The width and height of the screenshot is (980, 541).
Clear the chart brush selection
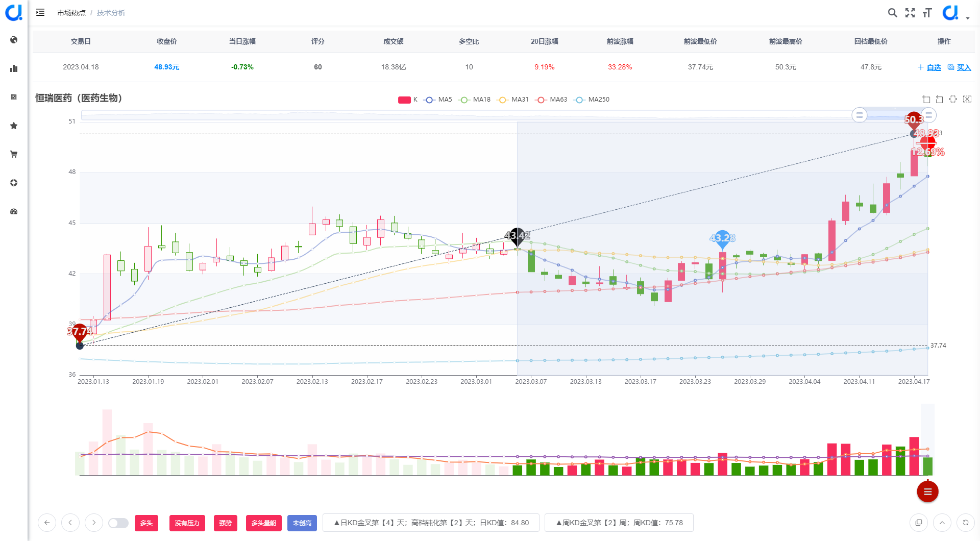click(x=967, y=99)
